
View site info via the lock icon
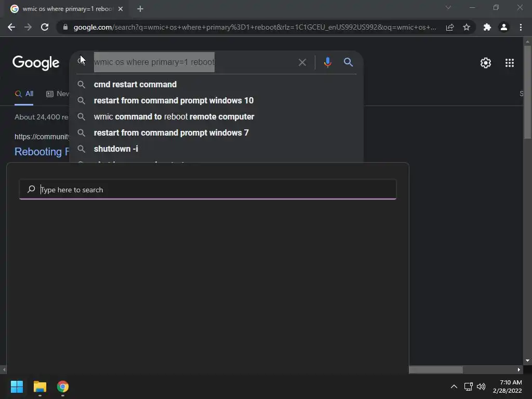(x=65, y=27)
